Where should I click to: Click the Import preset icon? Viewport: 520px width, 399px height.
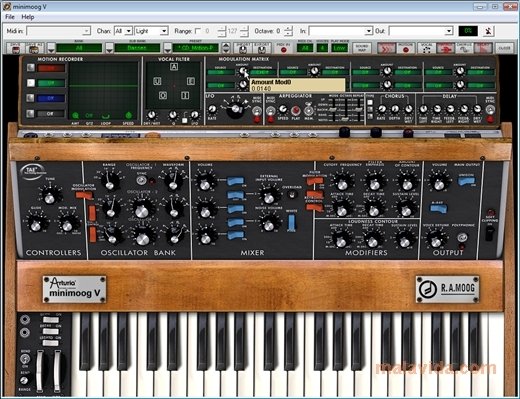[x=243, y=48]
